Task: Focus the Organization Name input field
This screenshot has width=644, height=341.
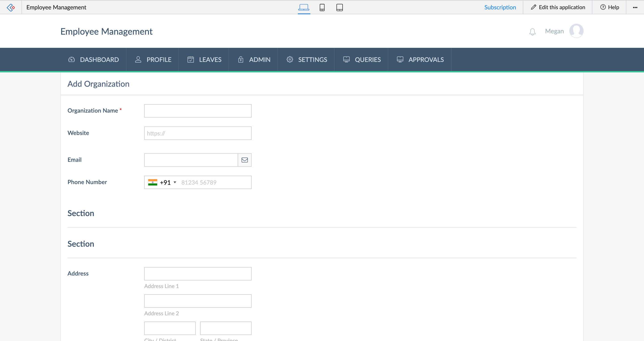Action: (x=197, y=111)
